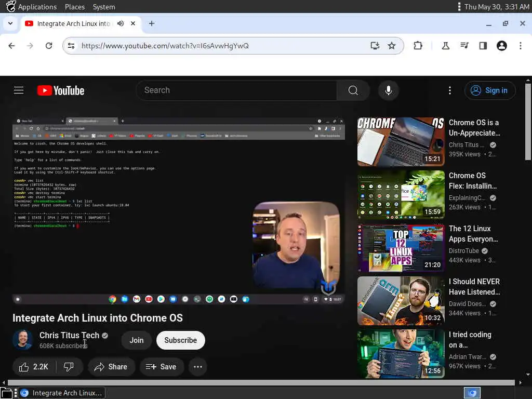Screen dimensions: 532x399
Task: Open Chrome three-dot menu
Action: point(521,46)
